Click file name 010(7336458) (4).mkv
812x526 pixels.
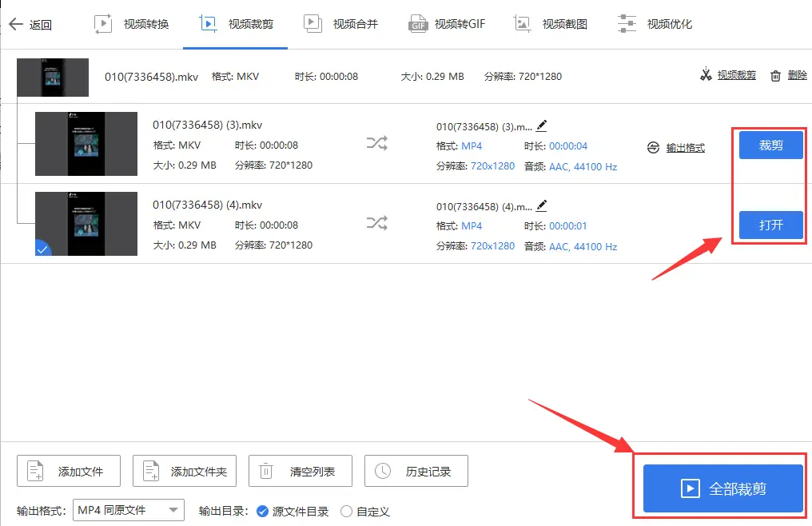coord(207,205)
